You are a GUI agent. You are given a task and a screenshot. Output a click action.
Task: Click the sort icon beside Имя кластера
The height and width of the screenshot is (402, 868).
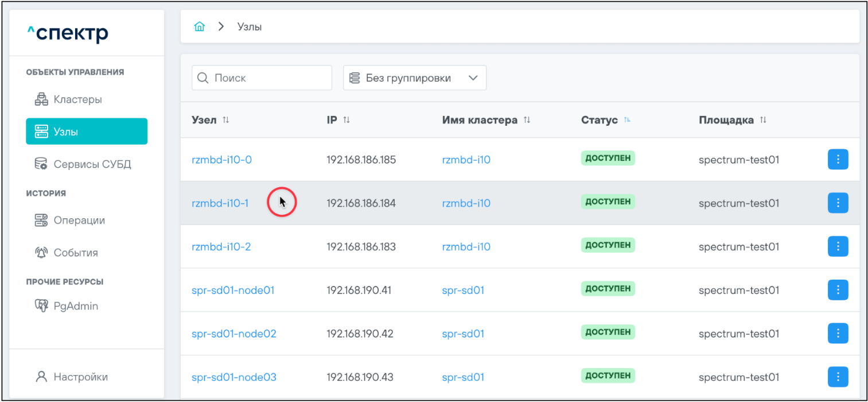527,120
